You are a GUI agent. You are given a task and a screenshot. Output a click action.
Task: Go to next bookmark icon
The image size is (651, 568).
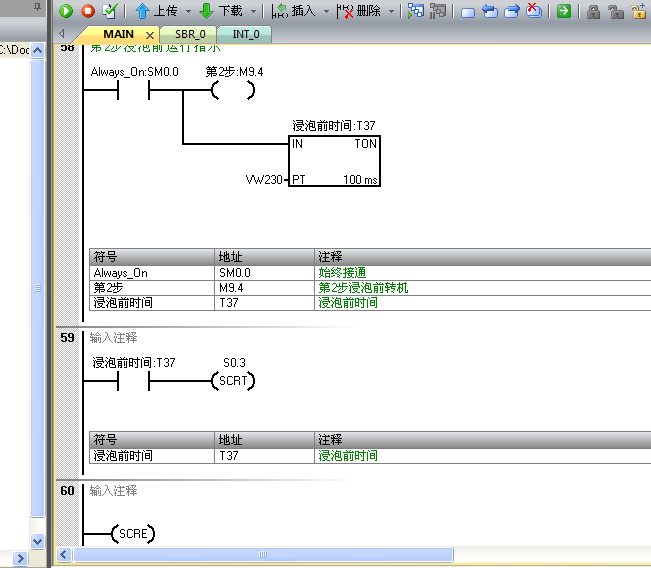point(512,12)
